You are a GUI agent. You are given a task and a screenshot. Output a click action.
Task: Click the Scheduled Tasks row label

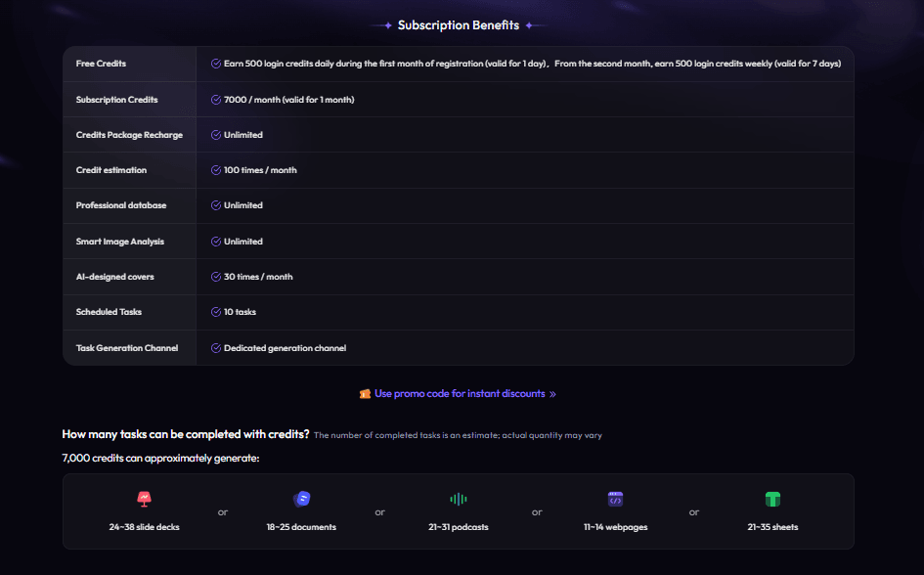coord(109,312)
